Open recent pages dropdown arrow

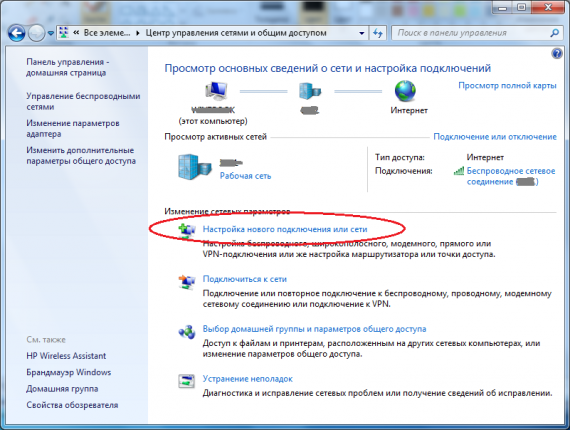point(51,33)
